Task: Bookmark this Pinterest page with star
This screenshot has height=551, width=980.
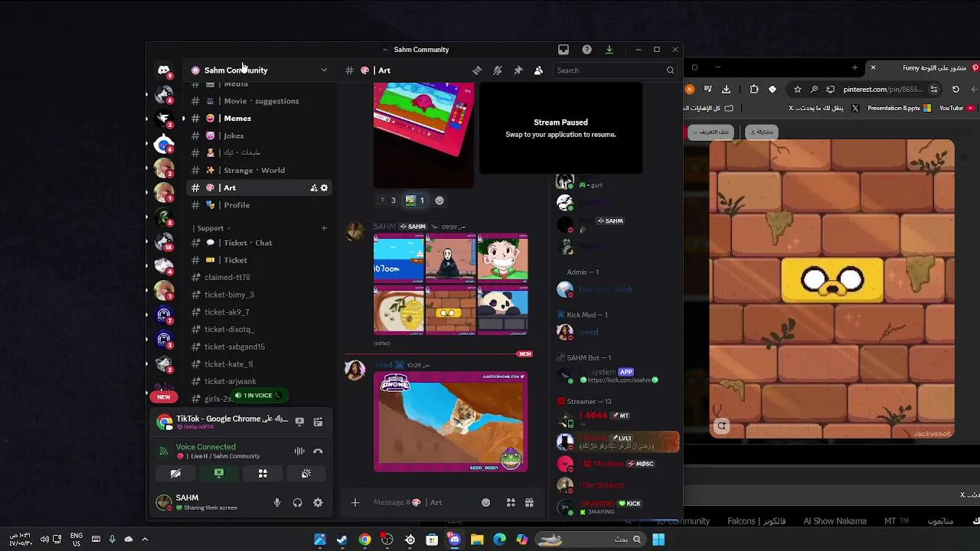Action: [x=798, y=90]
